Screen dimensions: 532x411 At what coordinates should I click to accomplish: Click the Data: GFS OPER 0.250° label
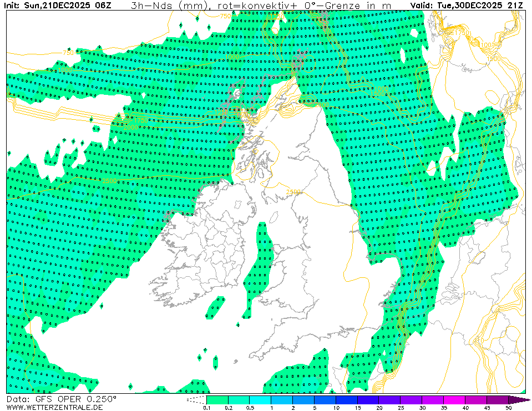point(62,399)
